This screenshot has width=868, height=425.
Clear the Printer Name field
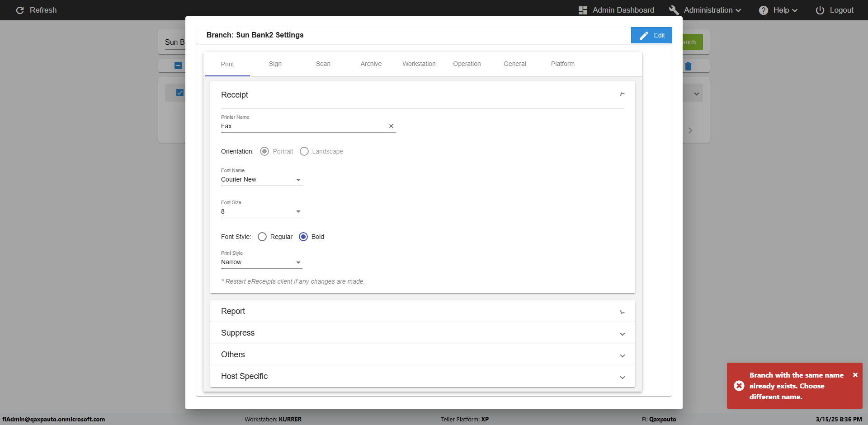point(391,126)
